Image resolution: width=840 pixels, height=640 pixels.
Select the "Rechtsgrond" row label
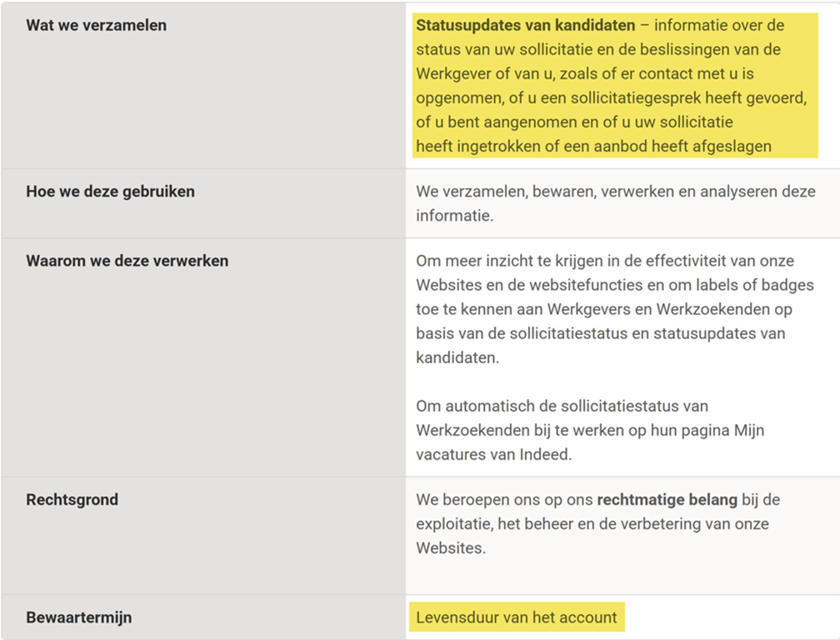[x=72, y=499]
